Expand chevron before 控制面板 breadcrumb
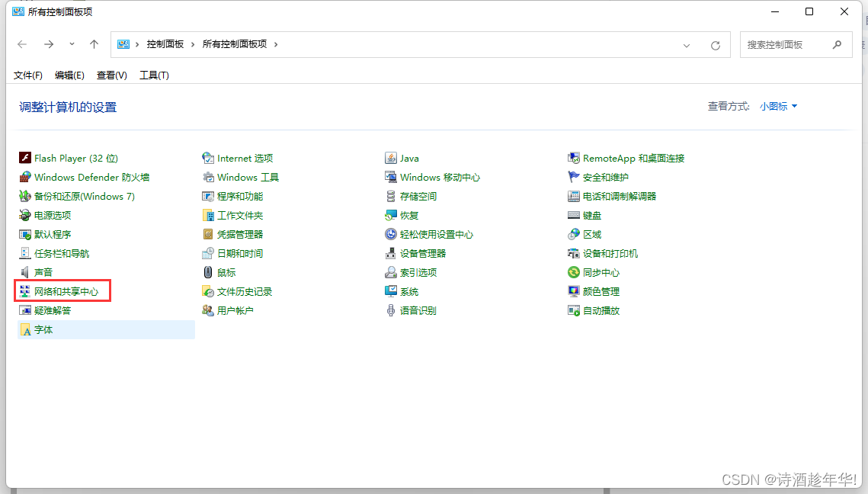Screen dimensions: 868x494 pyautogui.click(x=136, y=44)
